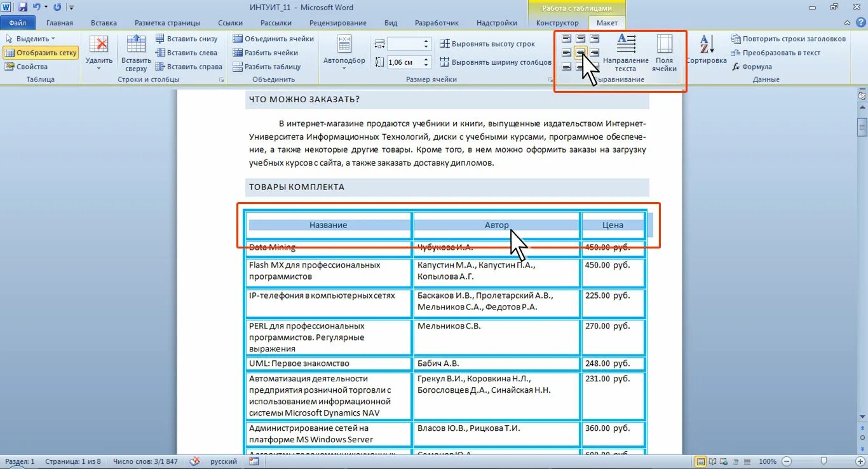Screen dimensions: 868x469
Task: Open Customize Quick Access Toolbar dropdown
Action: (x=71, y=8)
